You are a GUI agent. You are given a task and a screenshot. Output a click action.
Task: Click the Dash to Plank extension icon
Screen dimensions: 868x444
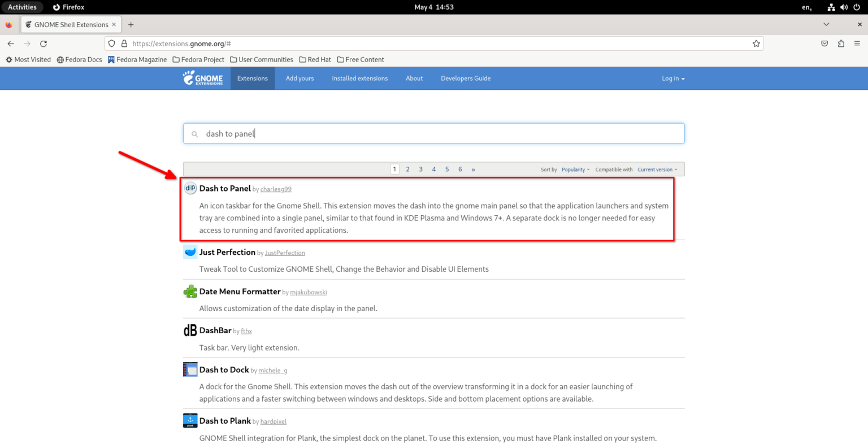coord(190,421)
